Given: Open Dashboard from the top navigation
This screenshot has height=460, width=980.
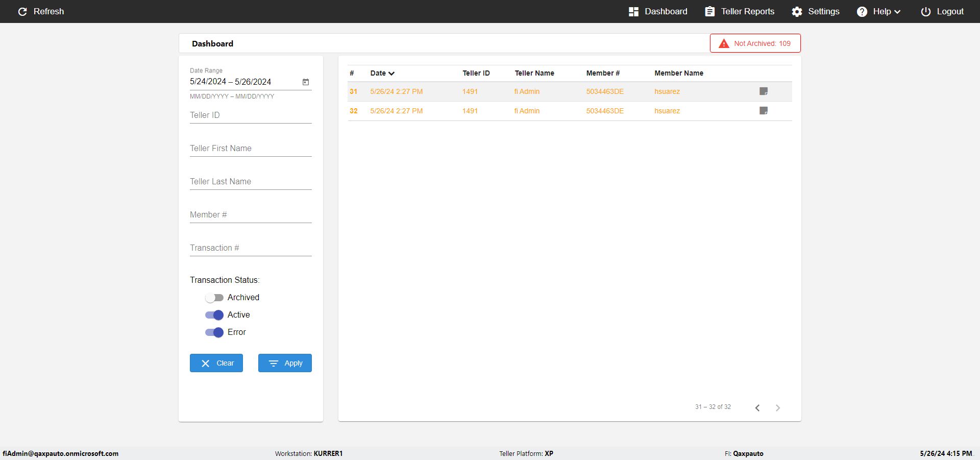Looking at the screenshot, I should click(658, 11).
